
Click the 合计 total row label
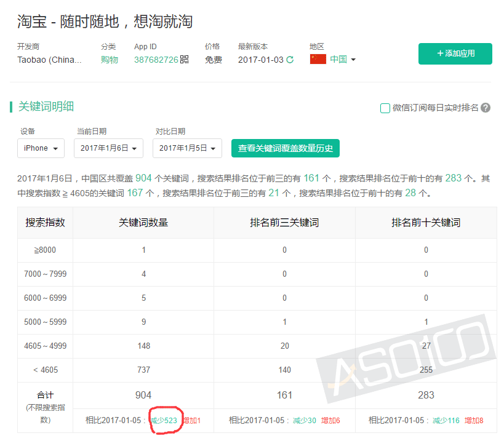[46, 395]
